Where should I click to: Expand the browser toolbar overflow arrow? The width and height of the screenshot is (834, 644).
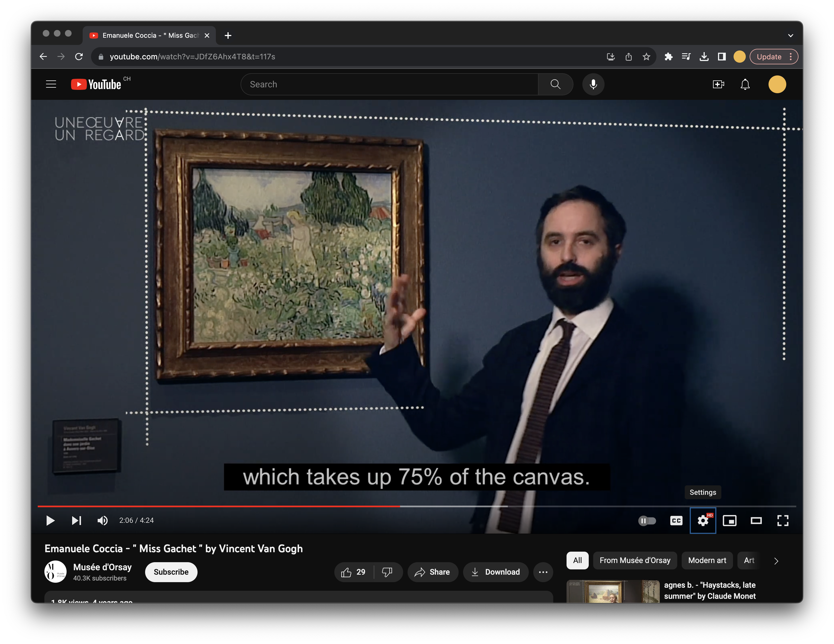790,35
